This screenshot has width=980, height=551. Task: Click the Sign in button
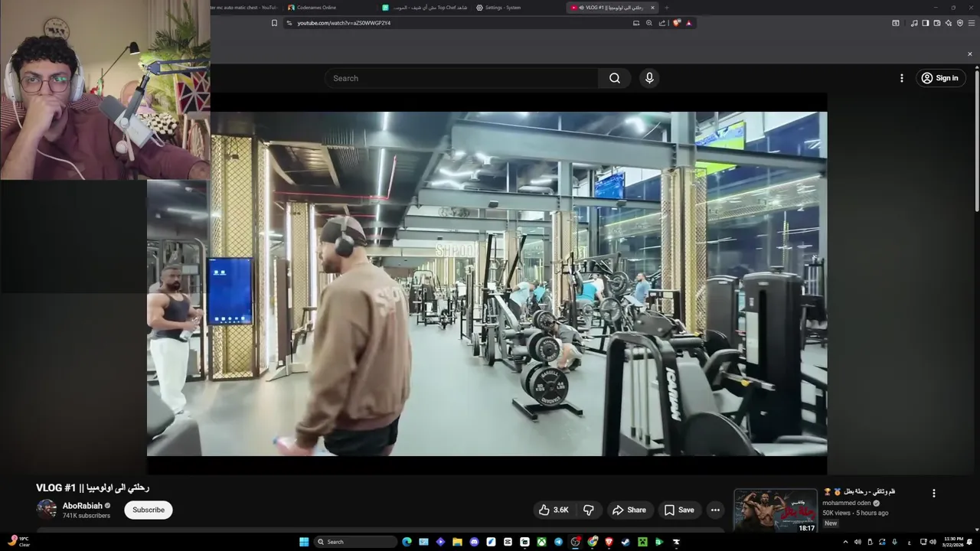pos(940,78)
